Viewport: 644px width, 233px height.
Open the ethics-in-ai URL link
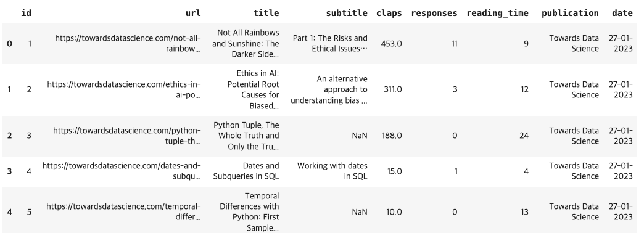(124, 89)
